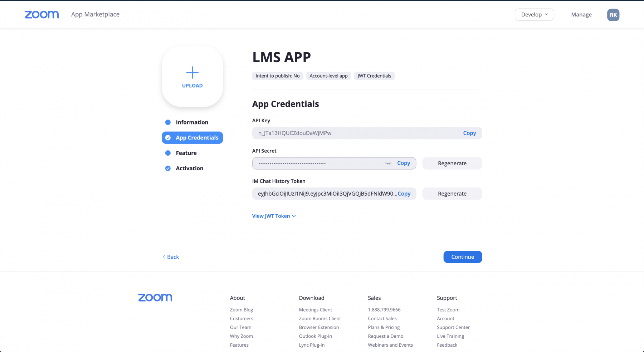Click the API Key field
The image size is (644, 352).
point(367,133)
